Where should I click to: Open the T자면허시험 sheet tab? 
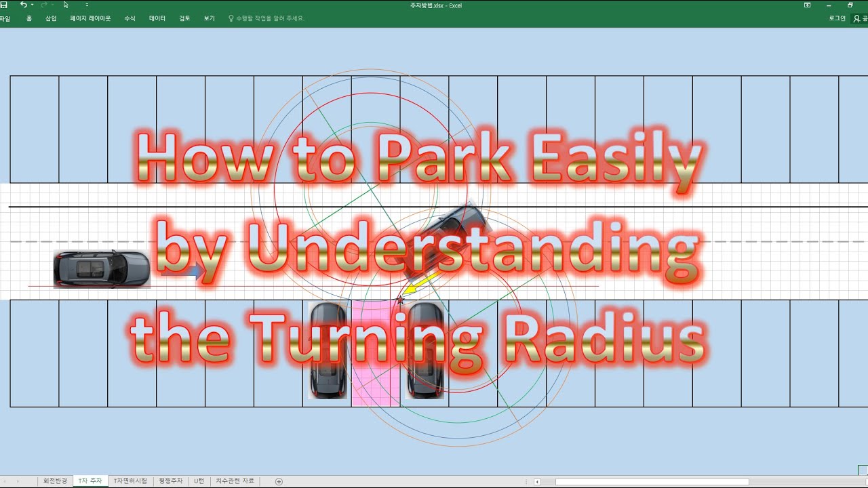point(130,481)
